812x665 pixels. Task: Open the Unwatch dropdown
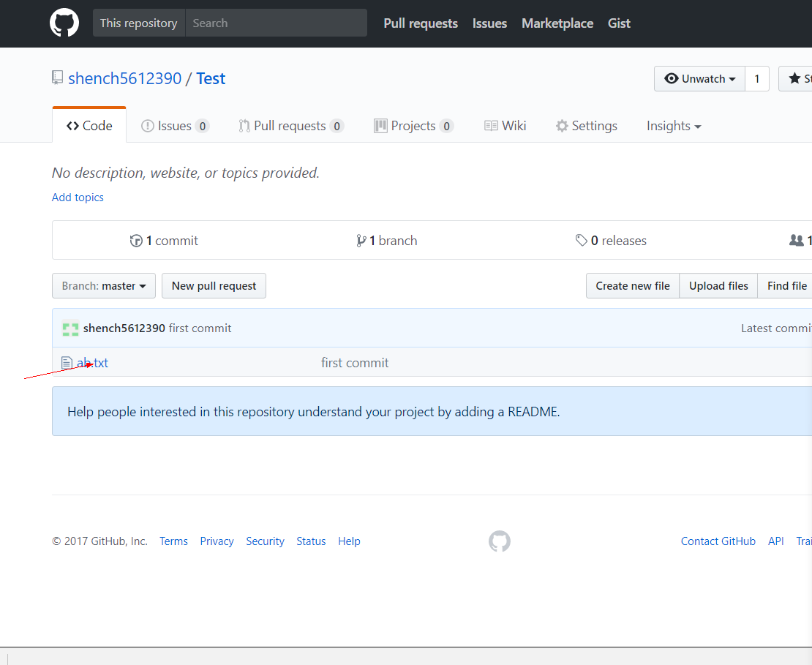tap(699, 79)
